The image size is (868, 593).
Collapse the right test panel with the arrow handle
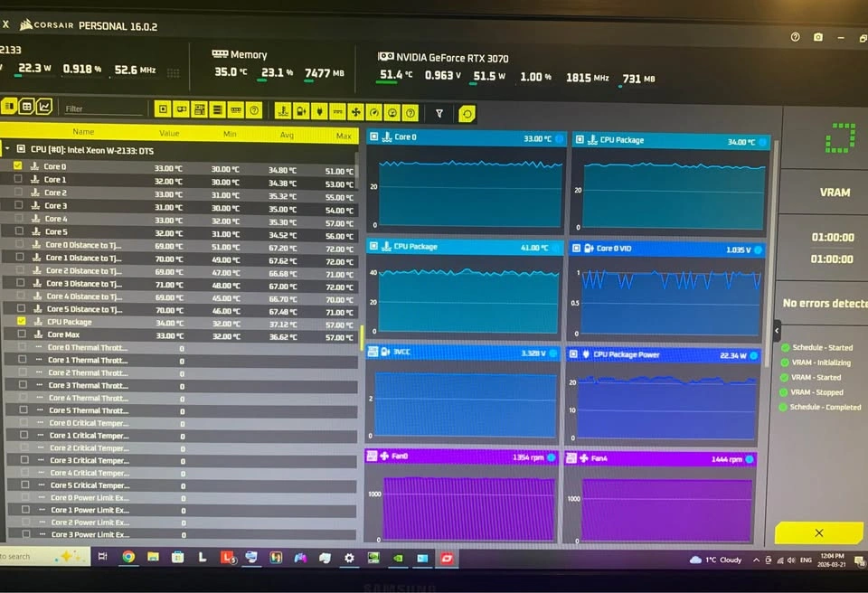[x=777, y=331]
